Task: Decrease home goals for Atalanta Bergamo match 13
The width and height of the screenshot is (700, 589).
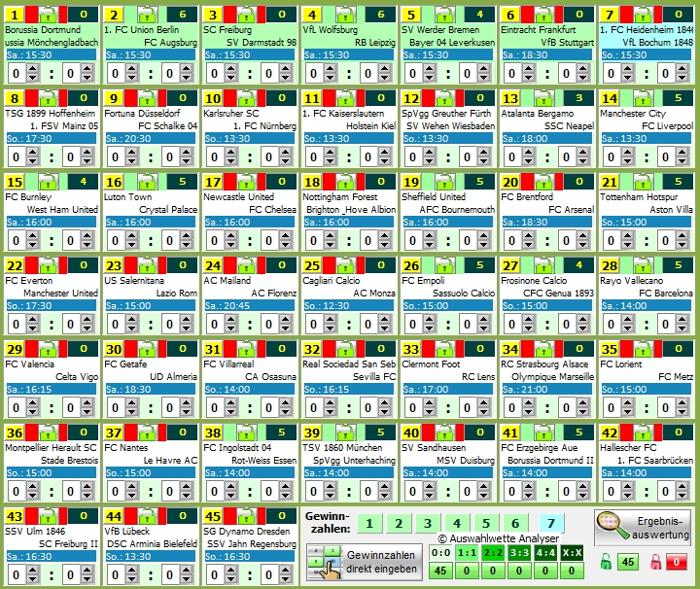Action: (x=528, y=161)
